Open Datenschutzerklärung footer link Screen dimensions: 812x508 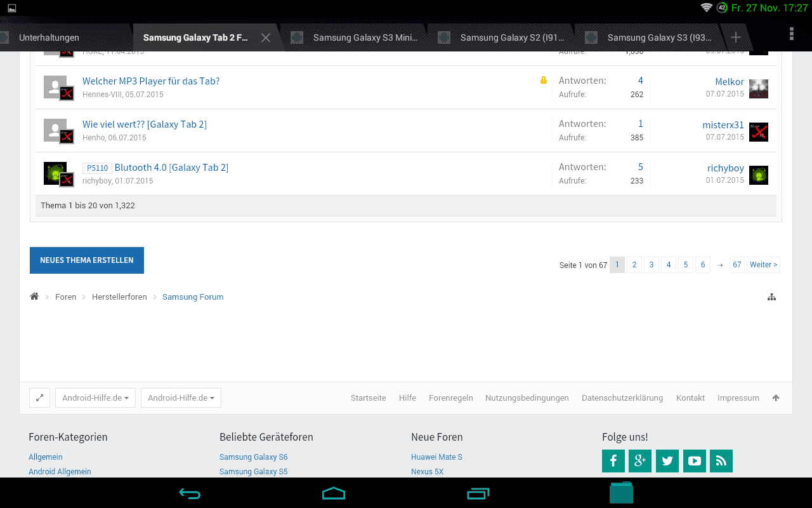click(x=622, y=398)
